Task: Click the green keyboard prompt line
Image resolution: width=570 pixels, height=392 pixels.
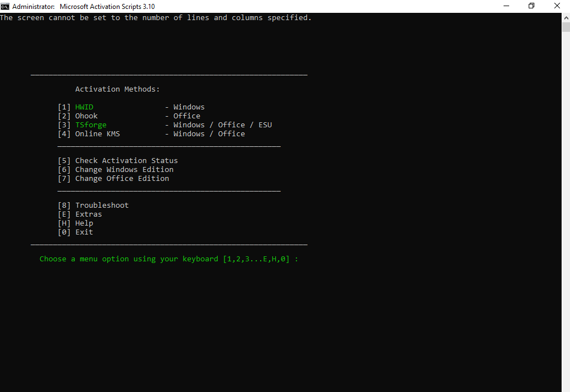Action: tap(169, 259)
